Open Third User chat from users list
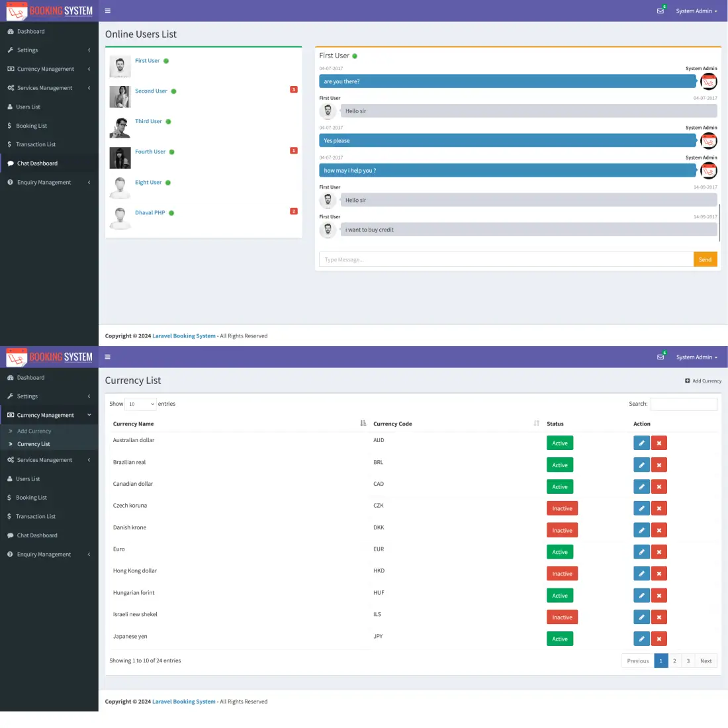Screen dimensions: 728x728 click(148, 121)
